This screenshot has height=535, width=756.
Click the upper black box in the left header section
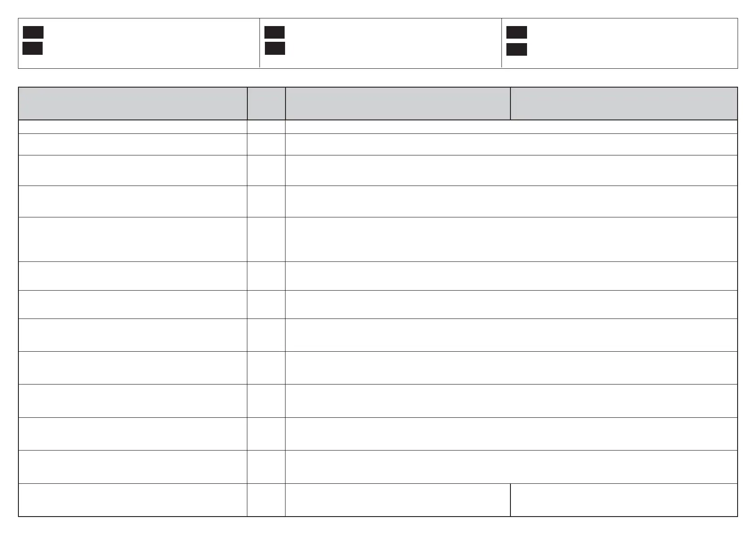pyautogui.click(x=33, y=32)
